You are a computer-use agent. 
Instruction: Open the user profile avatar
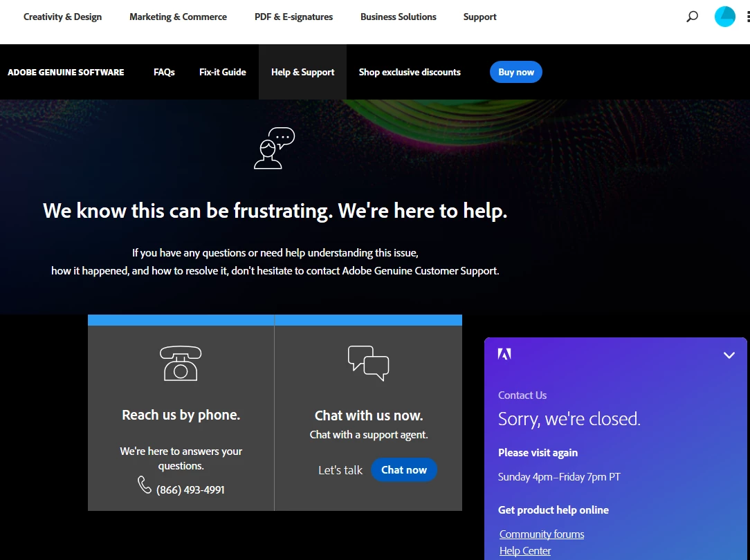point(724,17)
